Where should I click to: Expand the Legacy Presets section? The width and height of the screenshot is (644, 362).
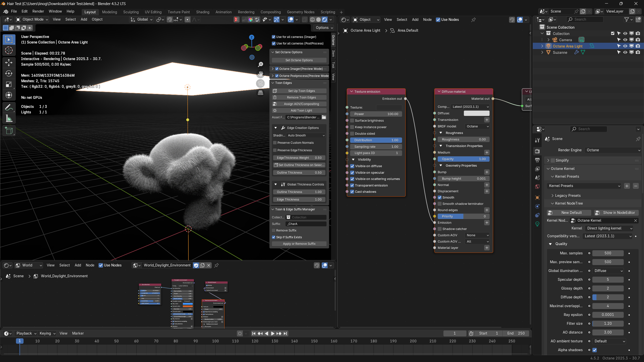pyautogui.click(x=568, y=195)
